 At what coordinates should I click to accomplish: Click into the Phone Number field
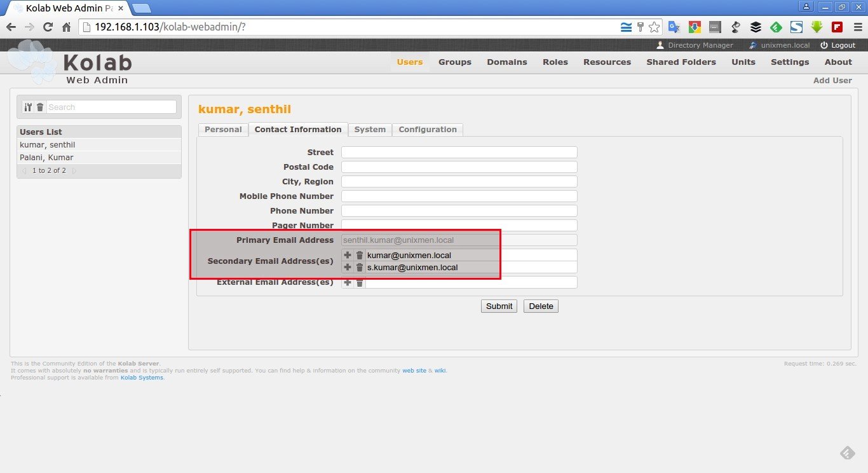pyautogui.click(x=459, y=211)
